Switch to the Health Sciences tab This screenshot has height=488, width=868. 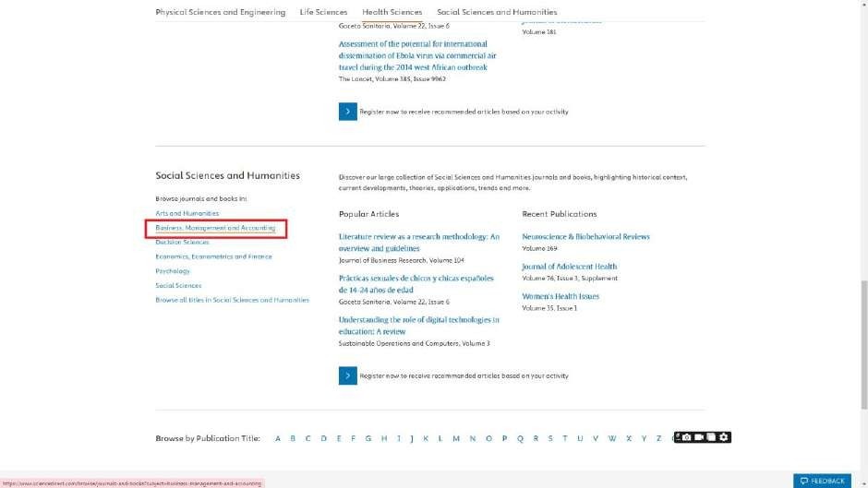coord(392,12)
